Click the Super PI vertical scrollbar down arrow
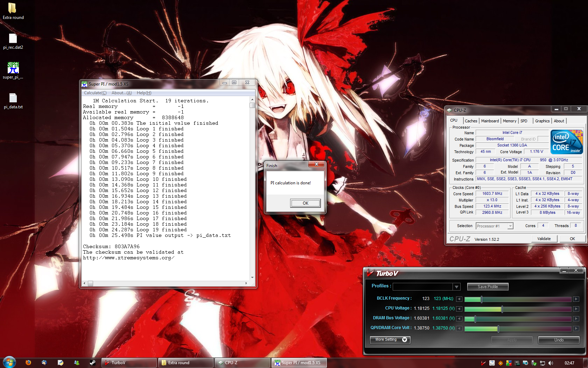 click(252, 277)
